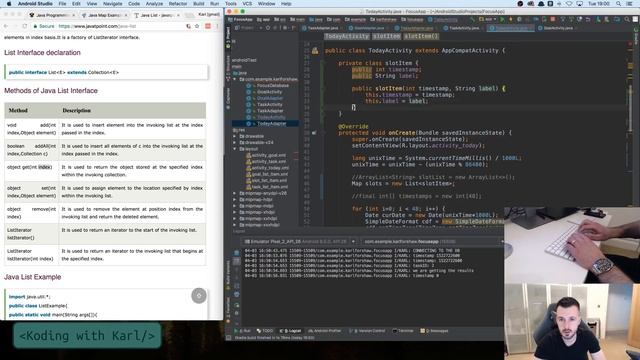The width and height of the screenshot is (640, 360).
Task: Open the Version Control tool window
Action: tap(367, 331)
